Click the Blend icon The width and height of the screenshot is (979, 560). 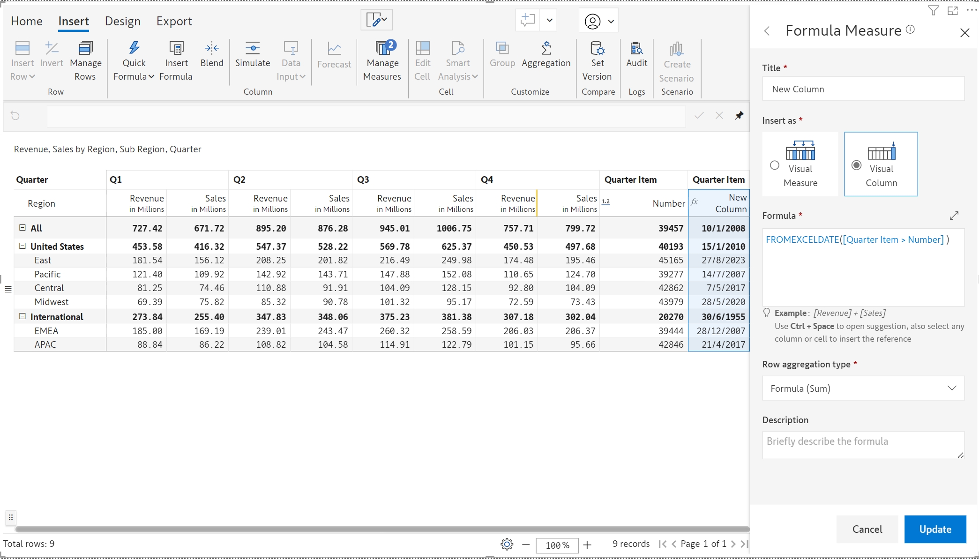212,48
